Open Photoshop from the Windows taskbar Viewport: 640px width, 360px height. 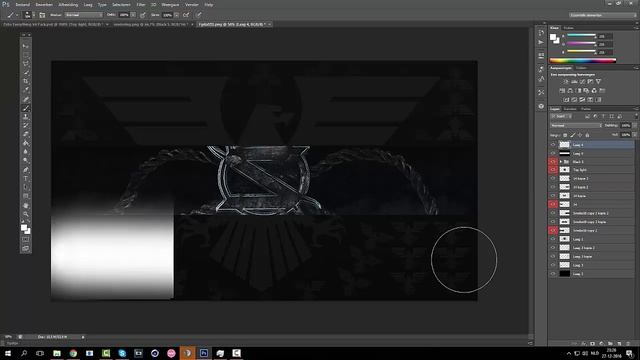(204, 353)
